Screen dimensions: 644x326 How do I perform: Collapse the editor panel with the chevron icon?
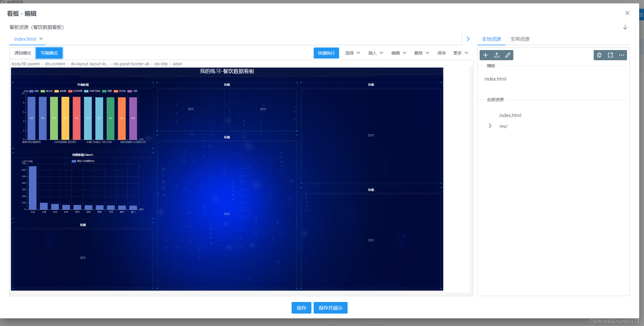468,39
